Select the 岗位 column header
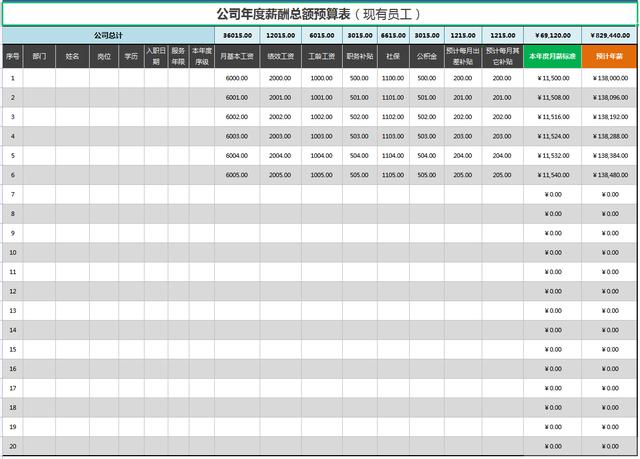The height and width of the screenshot is (459, 640). (104, 56)
